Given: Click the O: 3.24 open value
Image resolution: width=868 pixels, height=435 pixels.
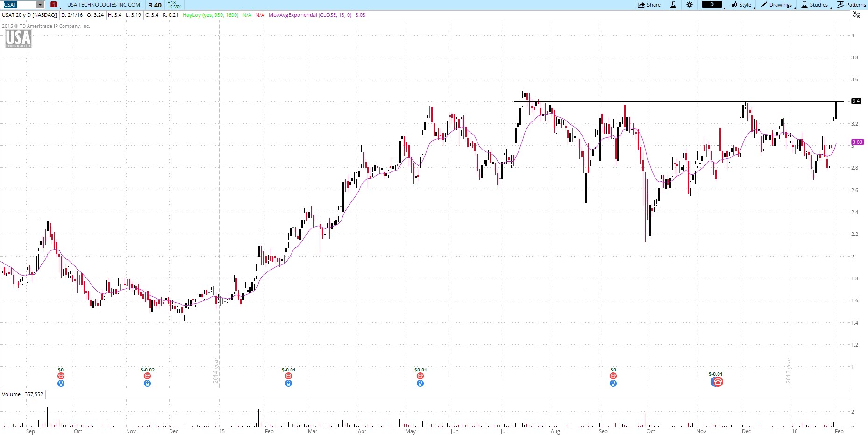Looking at the screenshot, I should 95,15.
